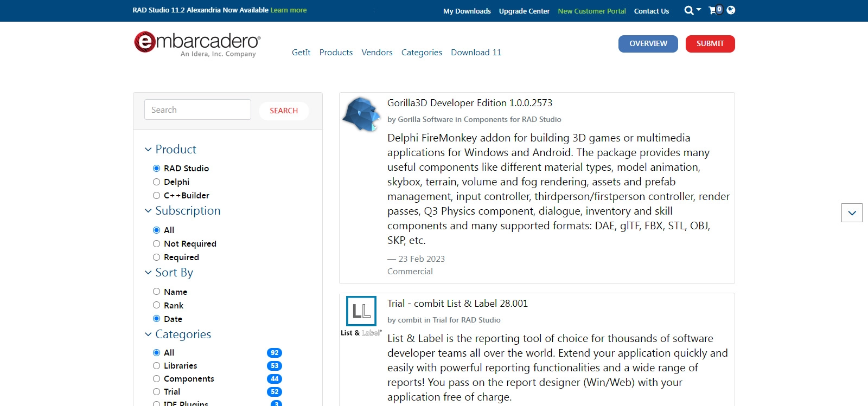The height and width of the screenshot is (406, 868).
Task: Select the Libraries category filter
Action: tap(157, 366)
